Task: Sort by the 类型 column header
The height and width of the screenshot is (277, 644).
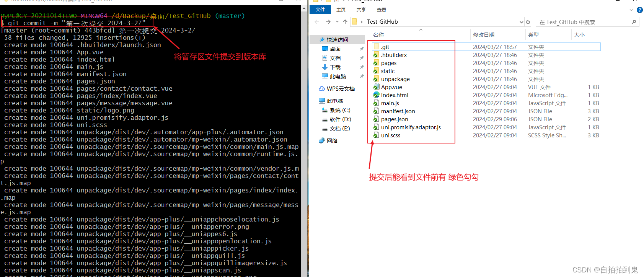Action: pyautogui.click(x=533, y=35)
